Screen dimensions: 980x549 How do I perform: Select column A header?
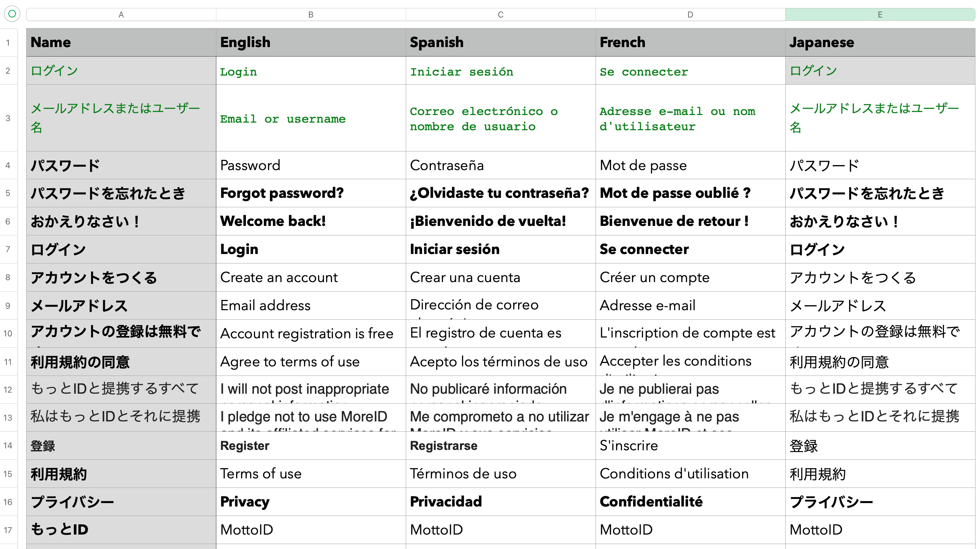pyautogui.click(x=121, y=14)
